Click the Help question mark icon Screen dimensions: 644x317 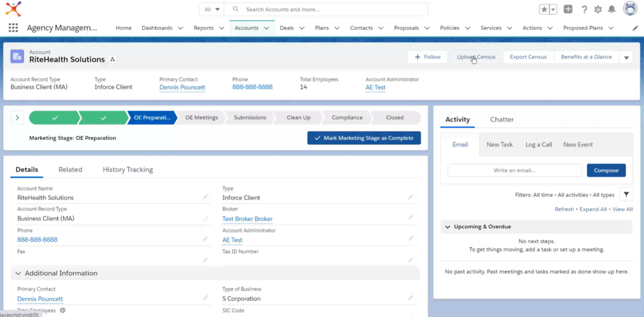point(584,9)
